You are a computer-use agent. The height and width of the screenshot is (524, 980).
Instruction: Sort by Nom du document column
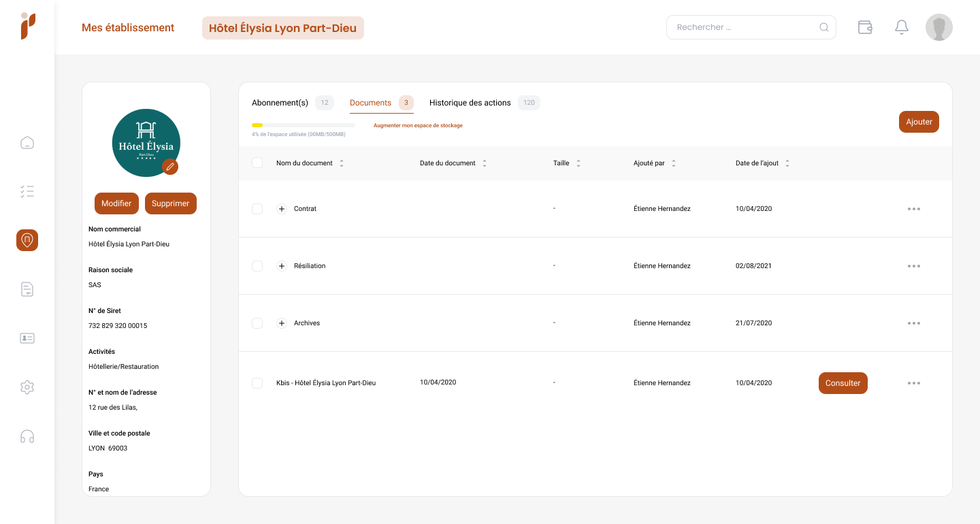(342, 163)
